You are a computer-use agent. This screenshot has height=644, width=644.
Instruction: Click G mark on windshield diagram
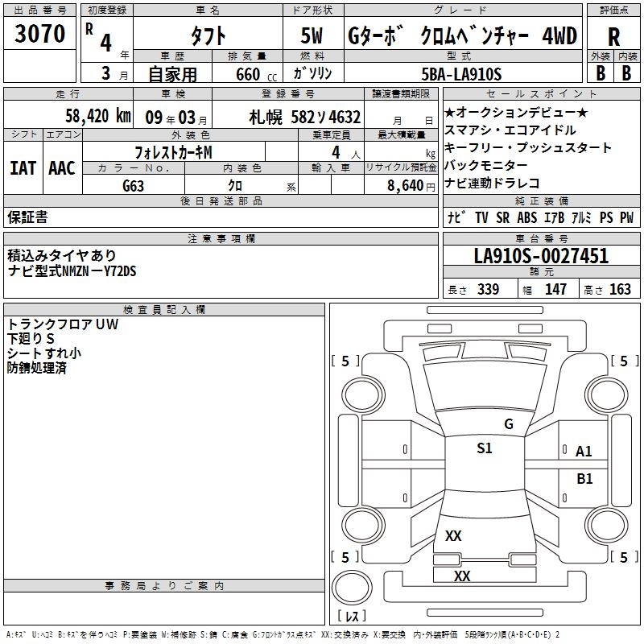click(x=509, y=424)
